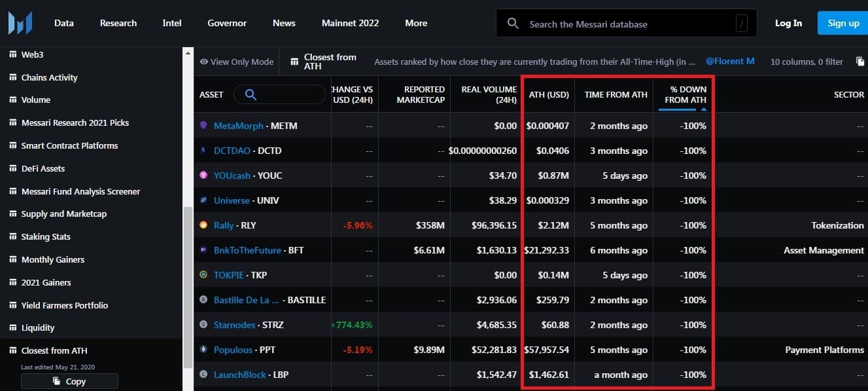868x391 pixels.
Task: Sort by Real Volume (24H) column
Action: pyautogui.click(x=489, y=95)
